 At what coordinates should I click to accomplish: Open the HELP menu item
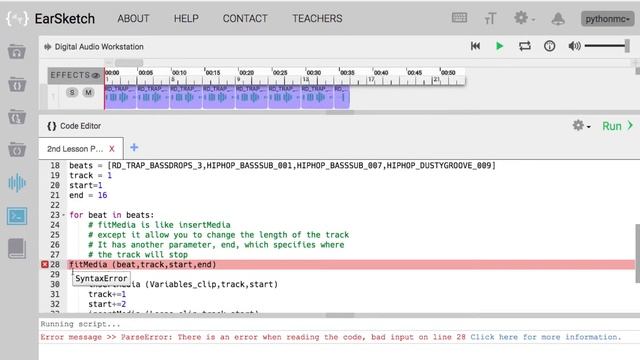tap(186, 18)
